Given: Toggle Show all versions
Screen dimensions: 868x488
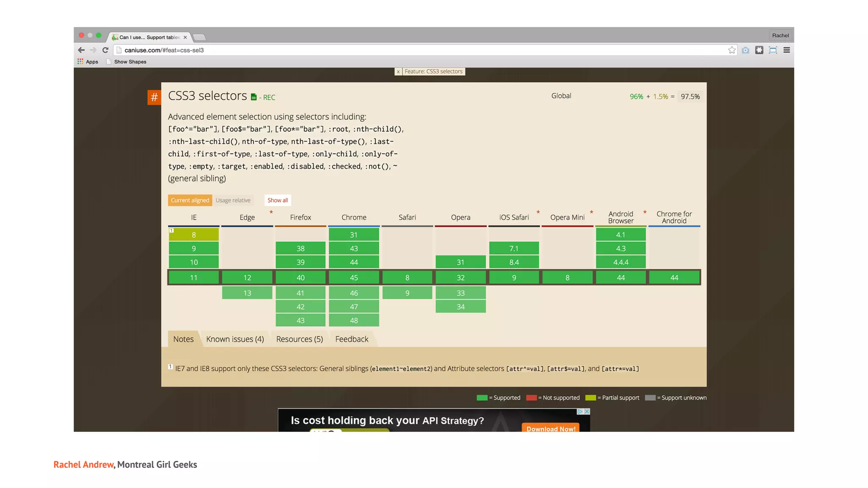Looking at the screenshot, I should pos(278,200).
